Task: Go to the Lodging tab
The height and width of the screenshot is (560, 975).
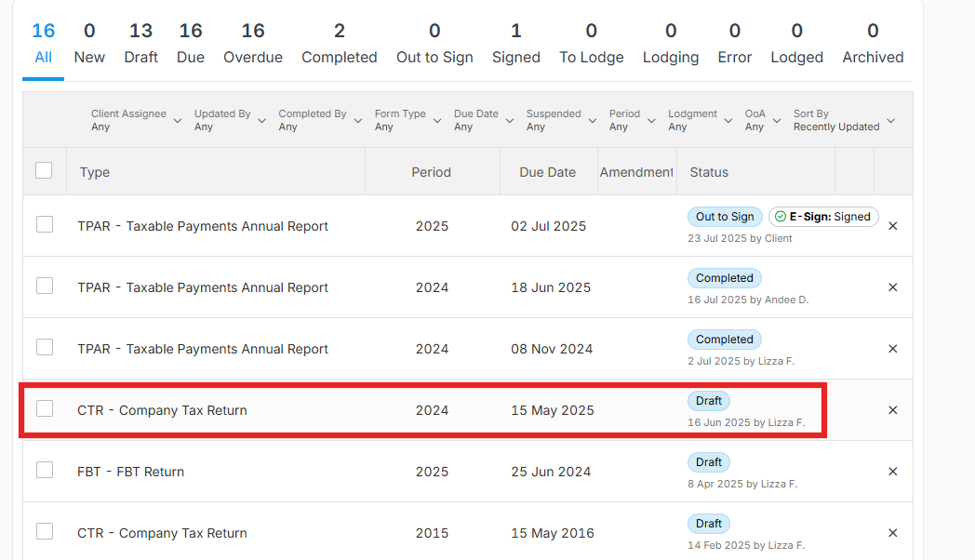Action: tap(671, 44)
